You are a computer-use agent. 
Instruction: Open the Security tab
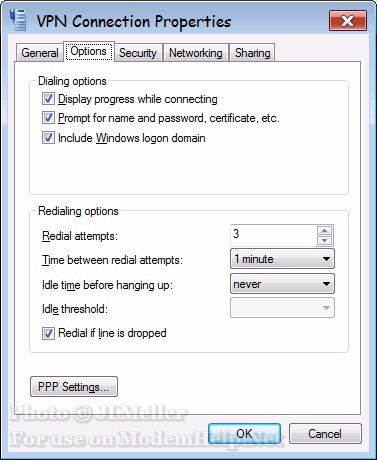tap(138, 53)
